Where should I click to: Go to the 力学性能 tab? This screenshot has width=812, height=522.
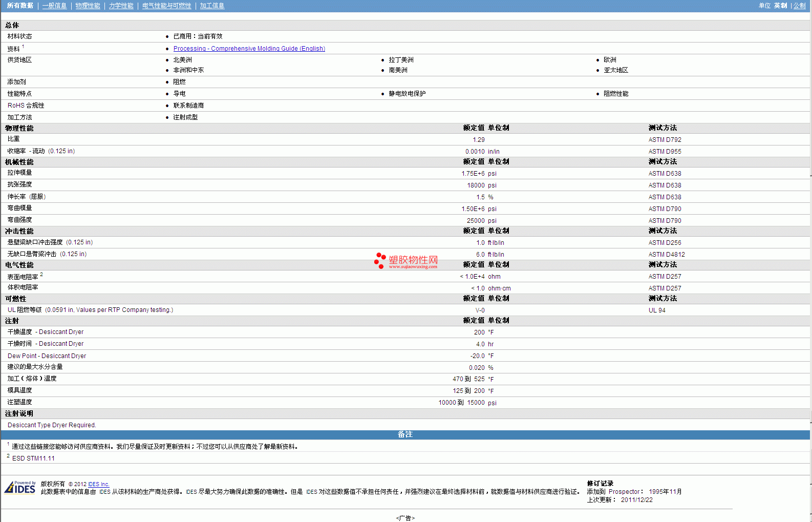tap(121, 6)
